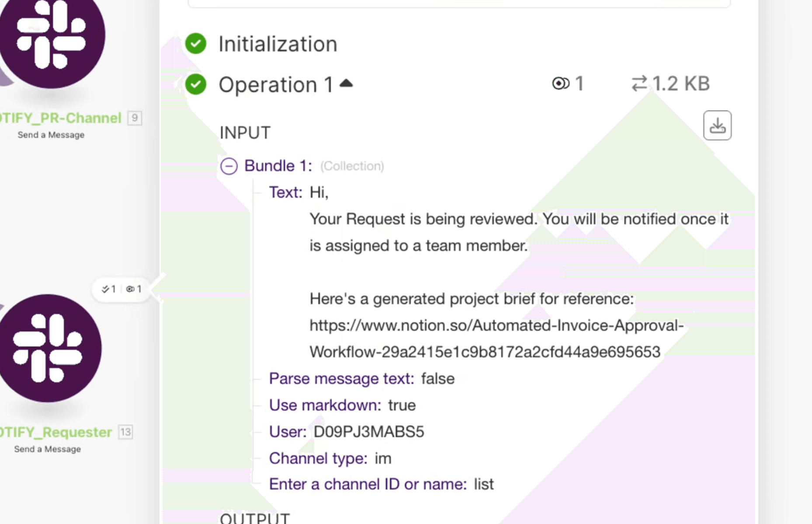Click the operations count in the module bubble
Screen dimensions: 812x524
point(134,289)
